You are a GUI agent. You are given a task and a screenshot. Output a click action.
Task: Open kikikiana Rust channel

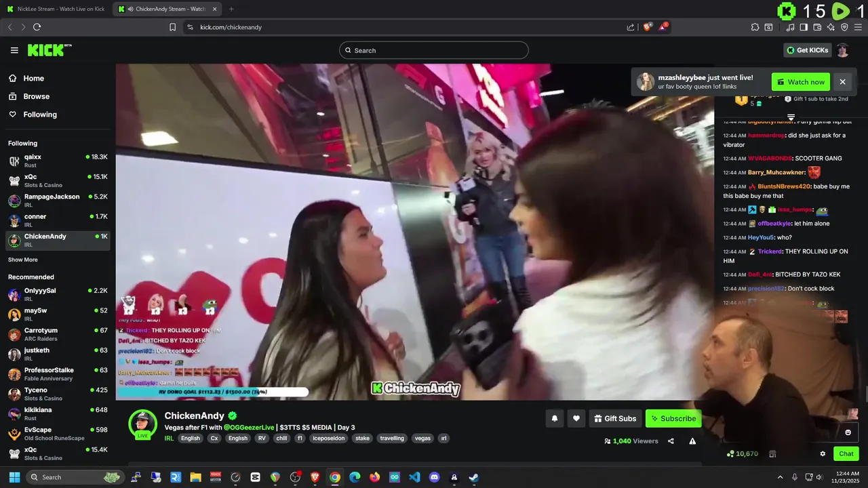coord(58,413)
